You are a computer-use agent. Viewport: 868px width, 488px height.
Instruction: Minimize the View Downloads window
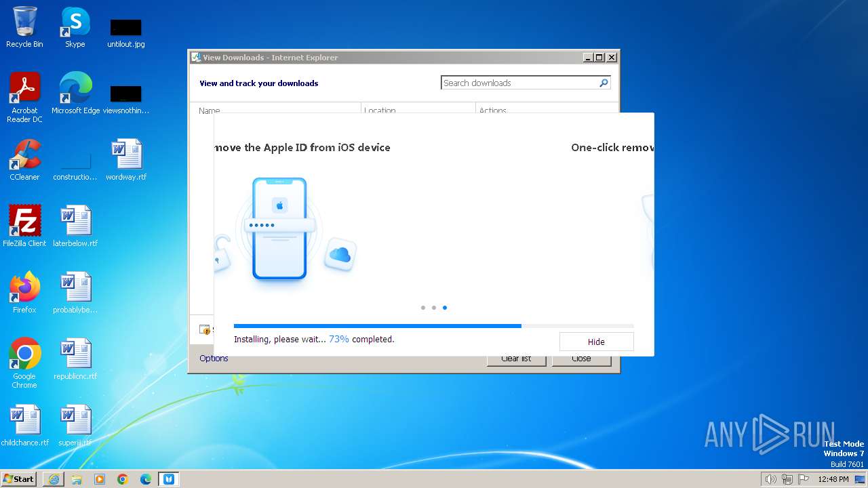pyautogui.click(x=588, y=58)
